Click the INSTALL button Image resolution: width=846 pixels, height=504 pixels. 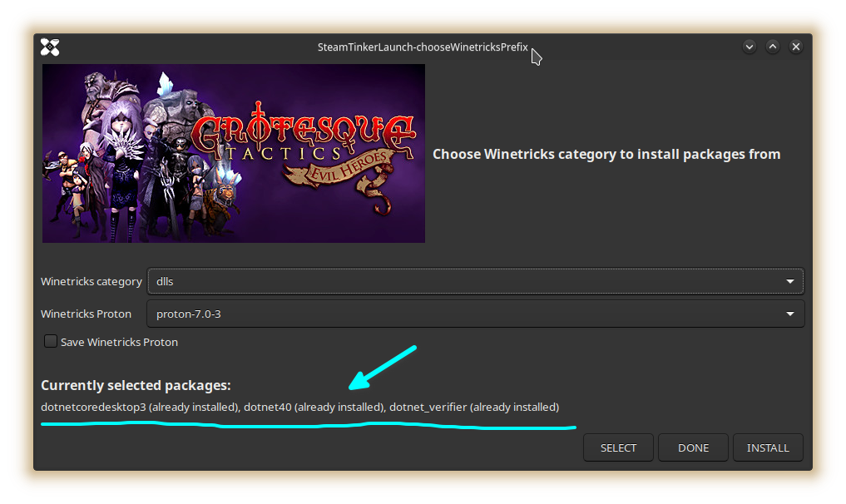point(769,448)
